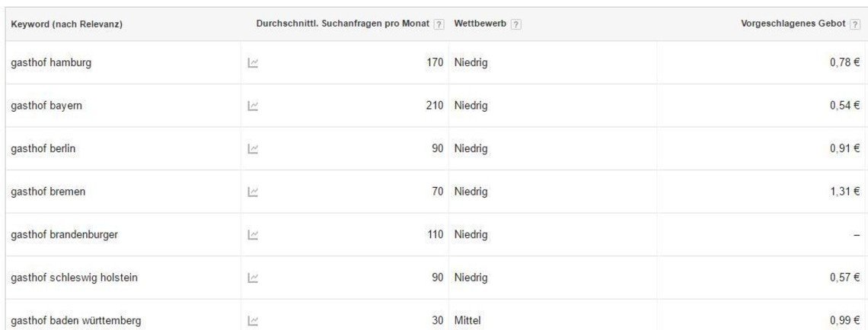Show trend chart icon for gasthof berlin
Viewport: 868px width, 330px height.
click(x=253, y=149)
